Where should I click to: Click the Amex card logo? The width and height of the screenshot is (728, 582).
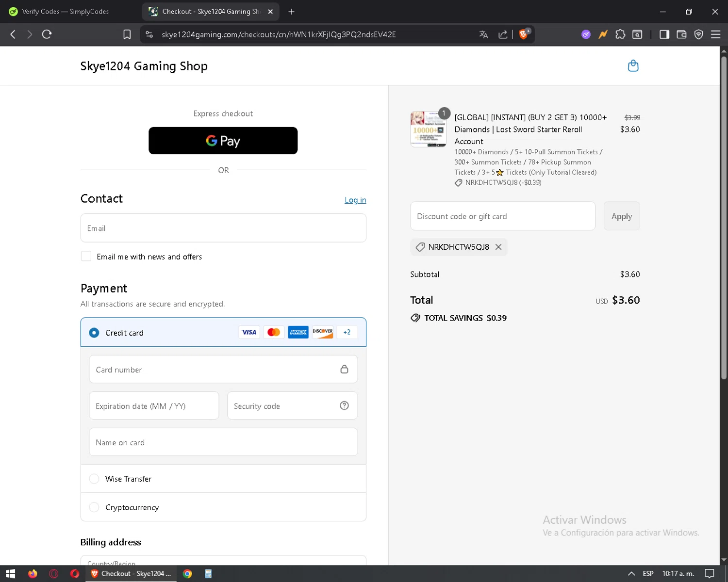point(298,332)
